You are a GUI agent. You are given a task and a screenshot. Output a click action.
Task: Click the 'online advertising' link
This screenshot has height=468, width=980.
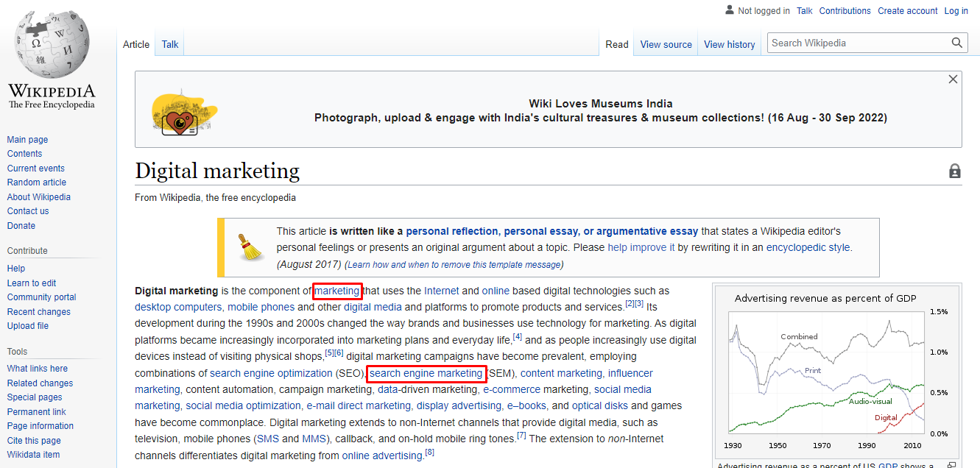click(383, 455)
